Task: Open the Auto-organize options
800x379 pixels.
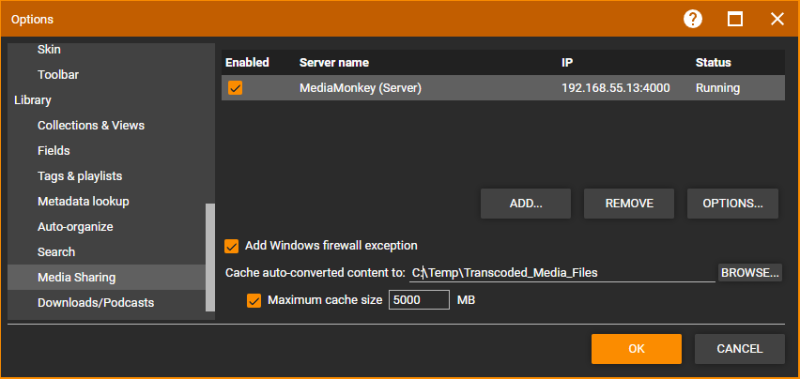Action: [x=75, y=226]
